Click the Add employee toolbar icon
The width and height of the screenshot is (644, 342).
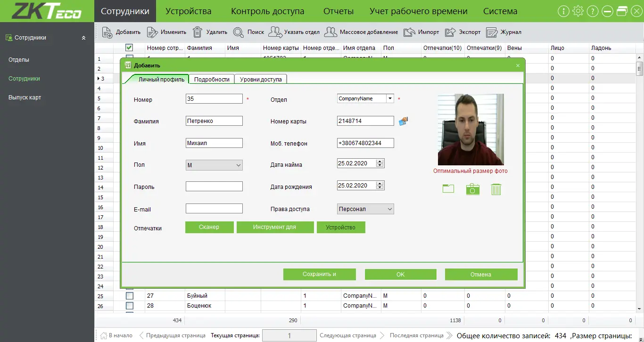[107, 32]
